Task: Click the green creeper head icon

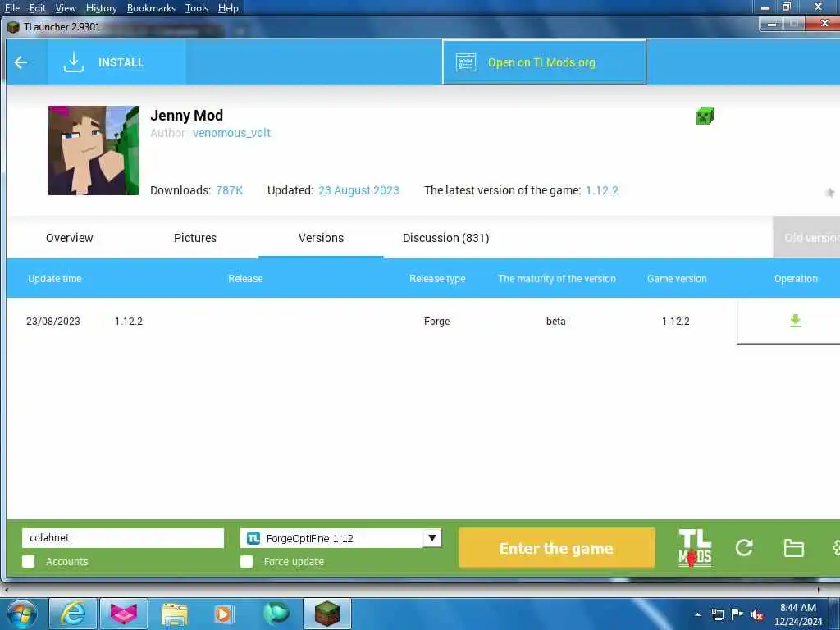Action: click(x=705, y=115)
